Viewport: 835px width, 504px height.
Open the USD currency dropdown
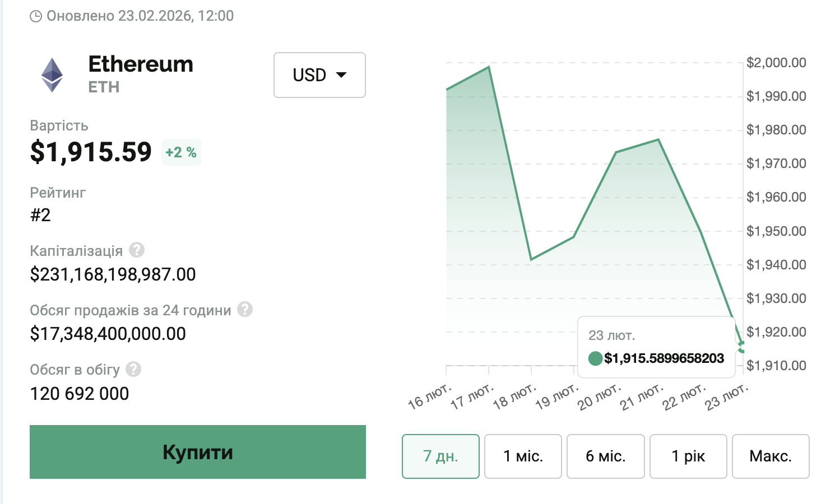point(319,75)
